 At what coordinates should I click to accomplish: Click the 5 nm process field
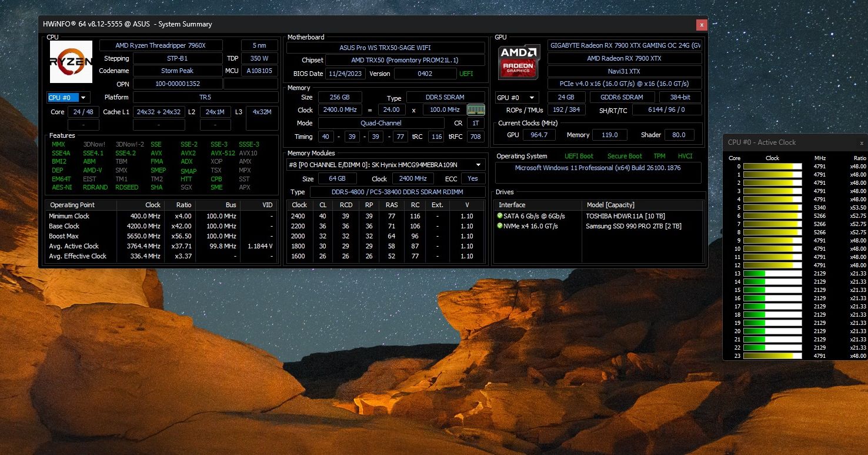259,46
